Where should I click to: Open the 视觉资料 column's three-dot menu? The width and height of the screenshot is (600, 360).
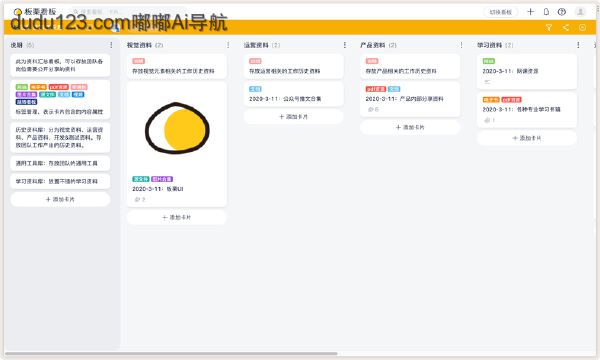(x=228, y=45)
